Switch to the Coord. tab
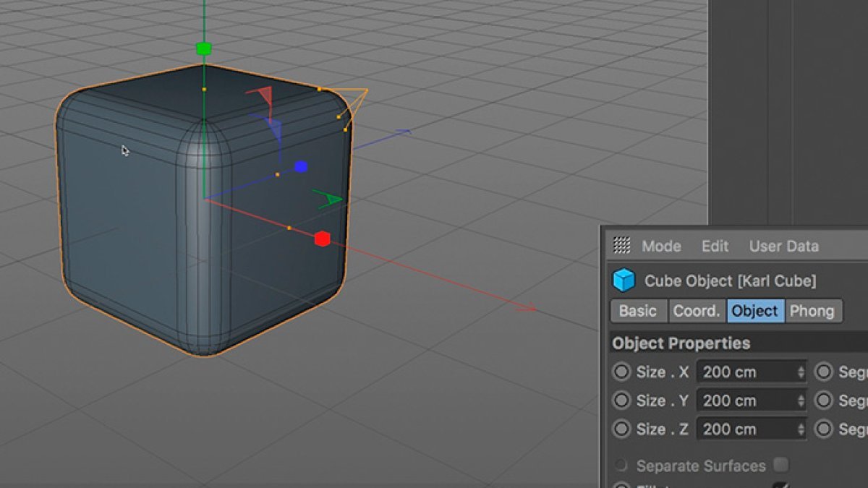The height and width of the screenshot is (488, 868). click(697, 311)
